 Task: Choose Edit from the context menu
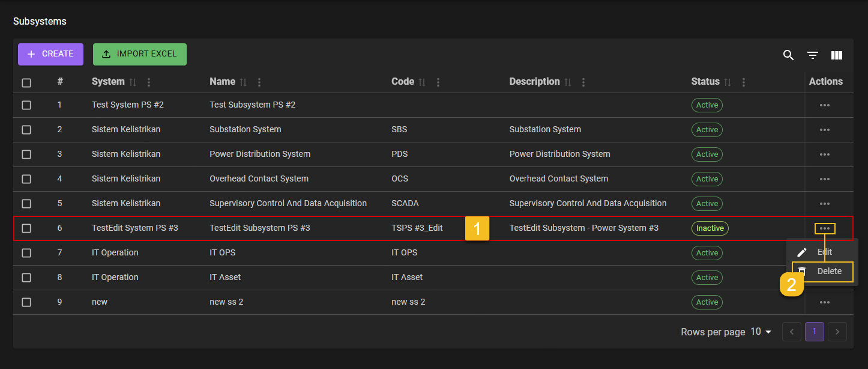click(x=824, y=252)
